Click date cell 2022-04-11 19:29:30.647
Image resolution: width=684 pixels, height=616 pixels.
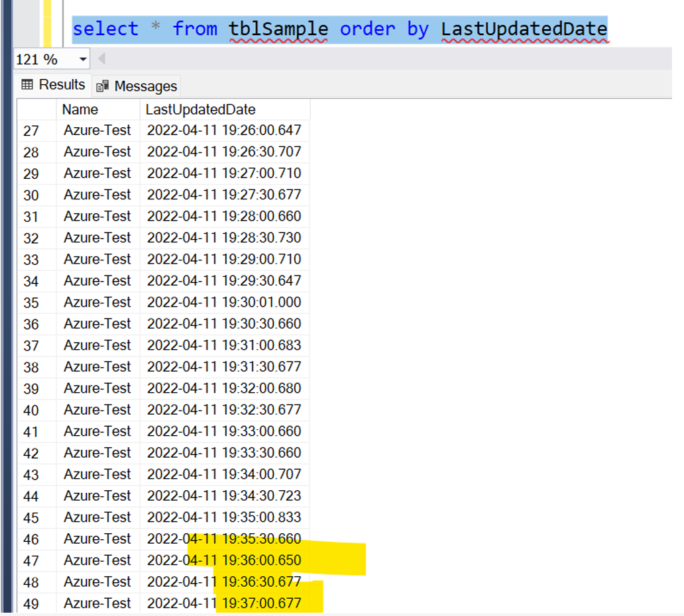pyautogui.click(x=225, y=281)
